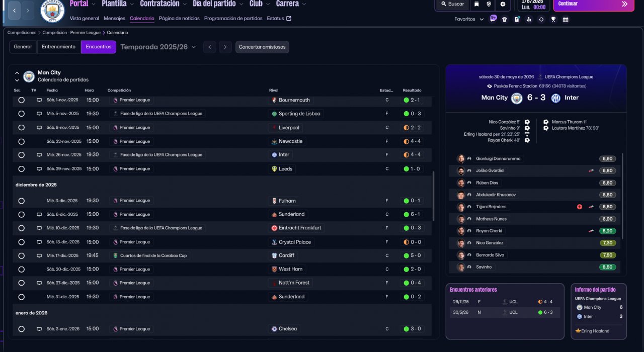Open the 9+ messages bubble shortcut

tap(493, 19)
